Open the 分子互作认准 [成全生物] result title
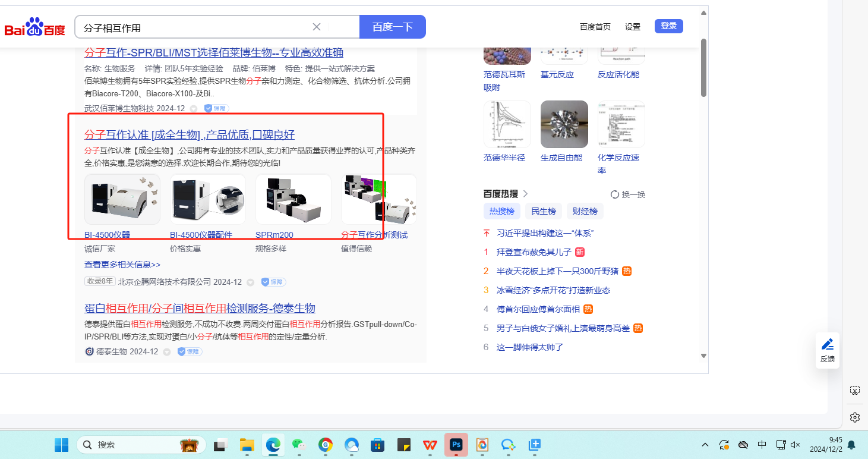Viewport: 868px width, 459px height. [x=190, y=134]
